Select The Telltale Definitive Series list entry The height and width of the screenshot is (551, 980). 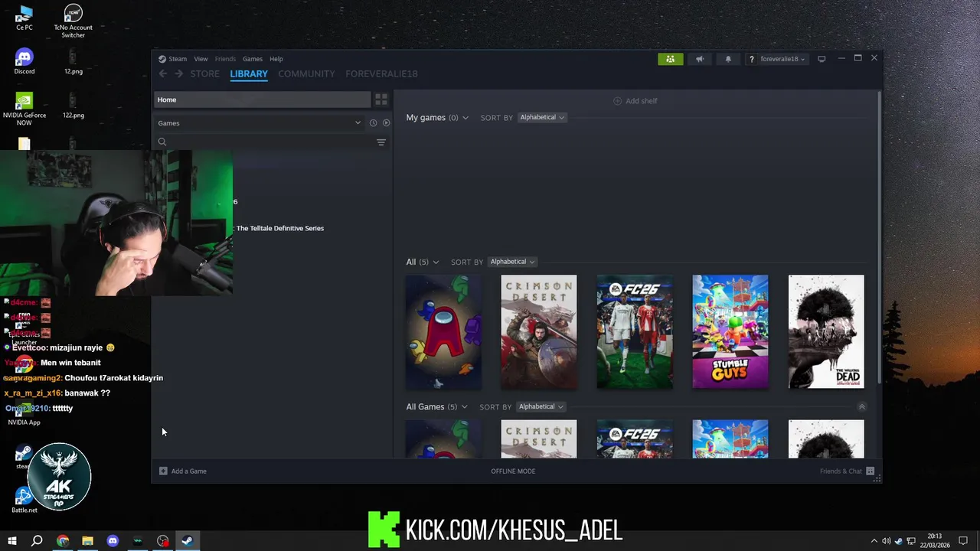coord(280,228)
